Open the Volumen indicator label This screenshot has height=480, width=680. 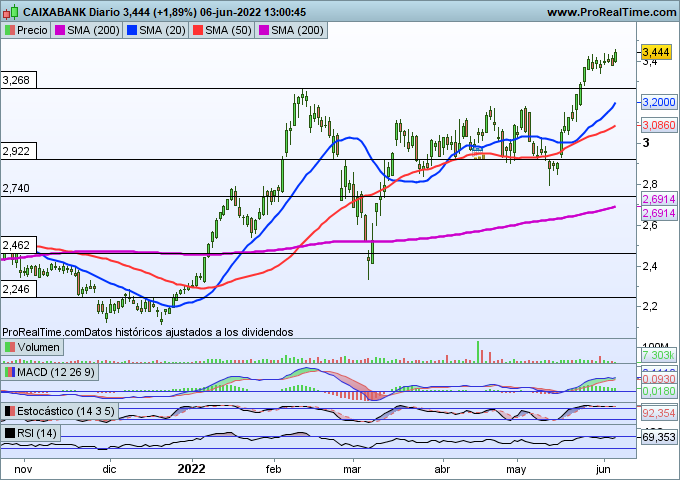(33, 347)
